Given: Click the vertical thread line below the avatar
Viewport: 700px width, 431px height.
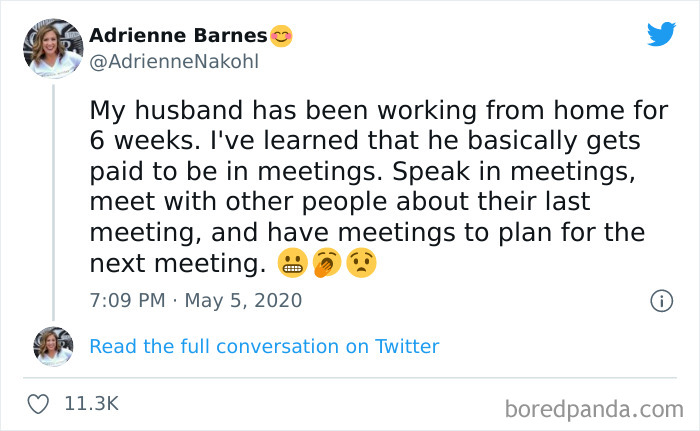Looking at the screenshot, I should [x=53, y=200].
